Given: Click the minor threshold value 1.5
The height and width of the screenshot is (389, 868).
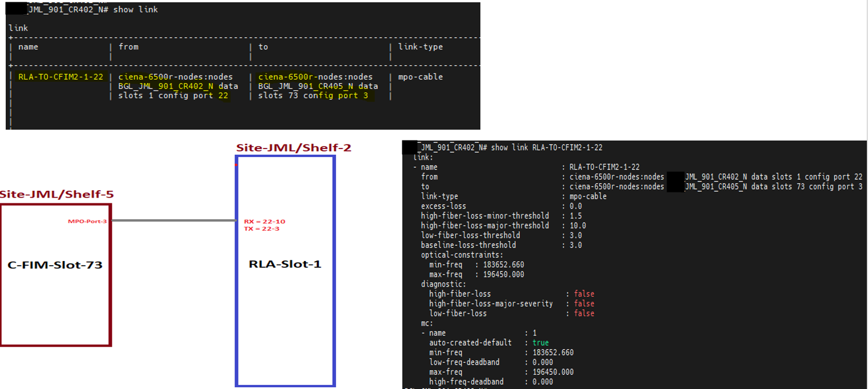Looking at the screenshot, I should coord(576,216).
